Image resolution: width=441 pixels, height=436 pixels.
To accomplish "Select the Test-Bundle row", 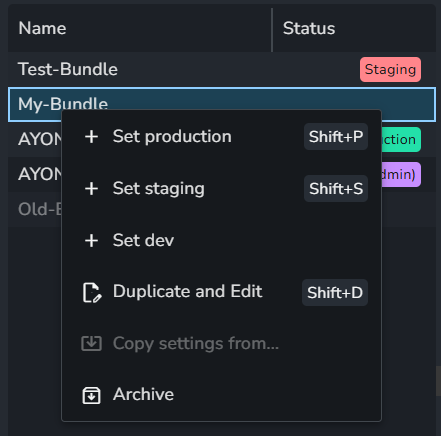I will pyautogui.click(x=222, y=69).
